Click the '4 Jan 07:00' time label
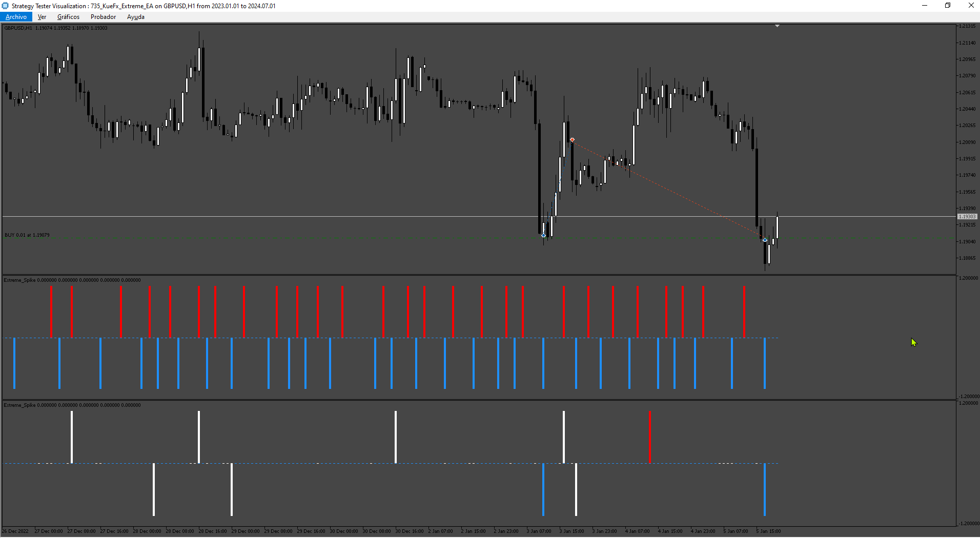The height and width of the screenshot is (538, 980). coord(638,531)
